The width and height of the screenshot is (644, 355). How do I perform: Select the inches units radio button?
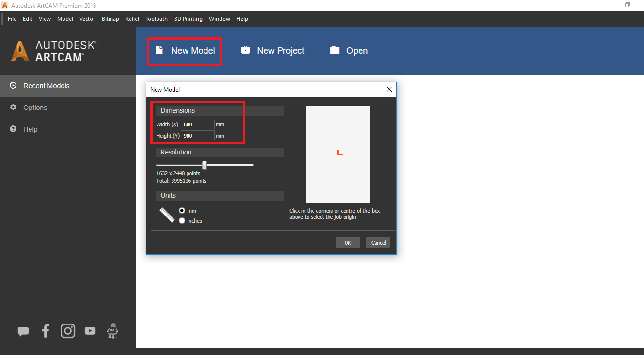coord(182,221)
